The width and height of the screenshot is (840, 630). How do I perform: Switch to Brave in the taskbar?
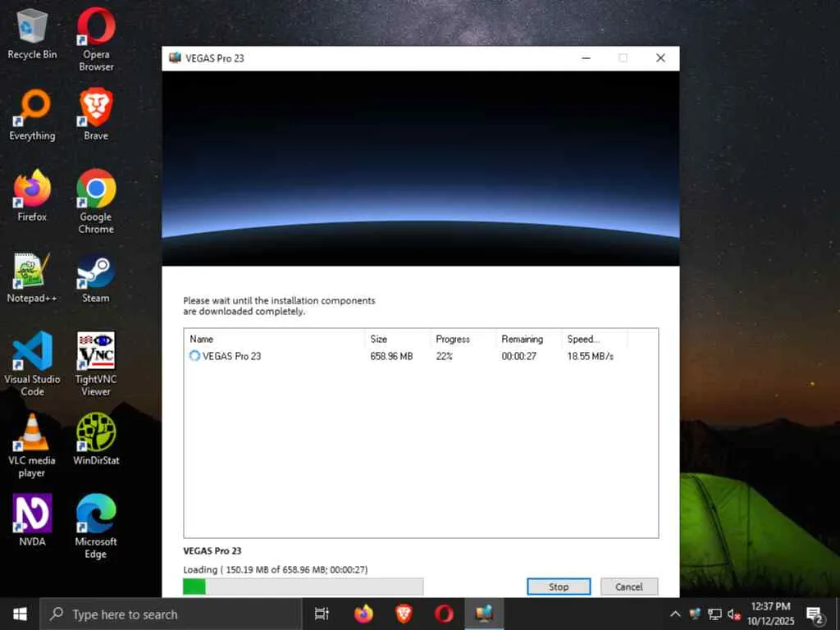(404, 614)
